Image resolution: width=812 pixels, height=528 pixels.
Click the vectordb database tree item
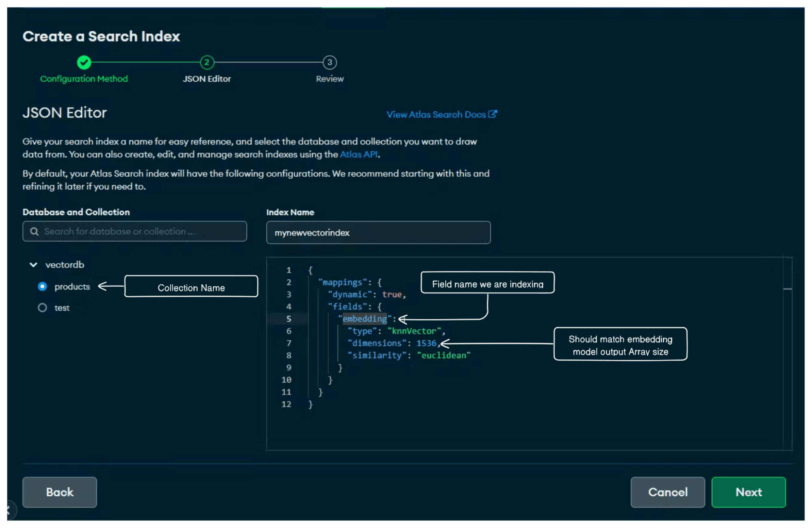tap(65, 265)
